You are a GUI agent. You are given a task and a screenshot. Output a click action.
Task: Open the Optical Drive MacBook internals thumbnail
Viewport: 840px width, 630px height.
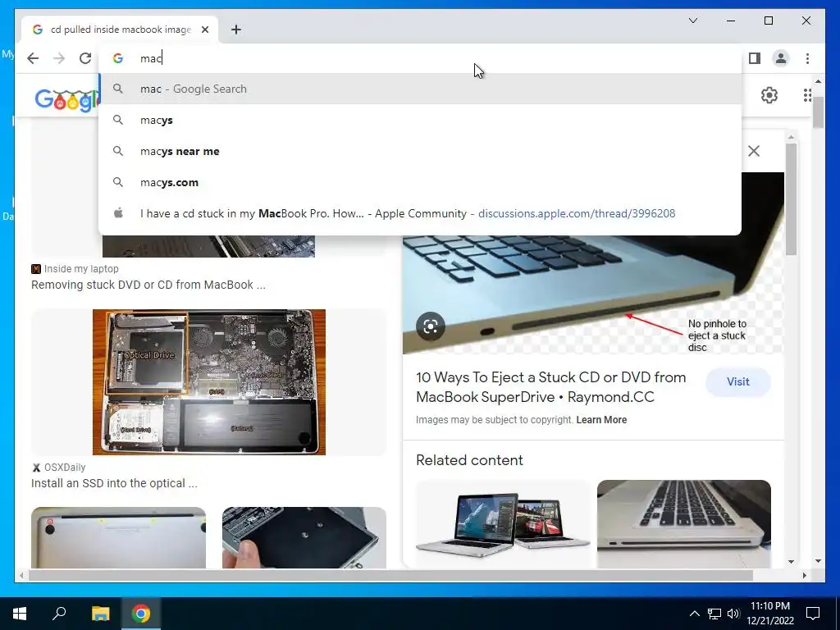(209, 382)
